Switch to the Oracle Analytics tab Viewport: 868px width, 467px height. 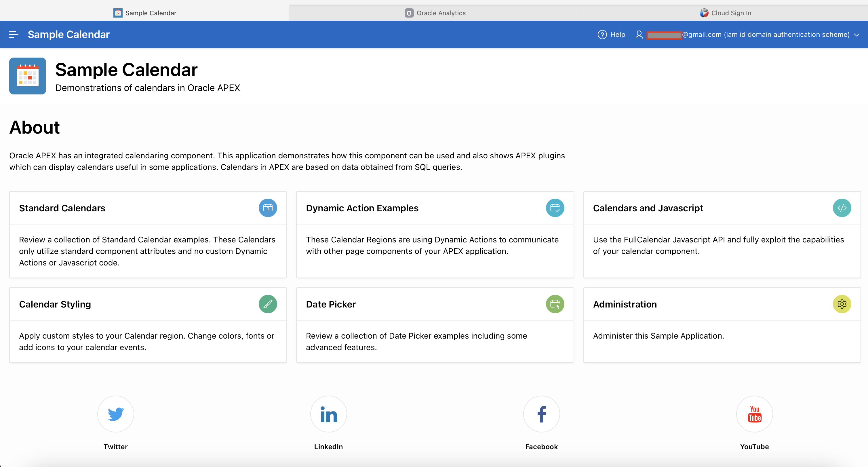click(435, 13)
